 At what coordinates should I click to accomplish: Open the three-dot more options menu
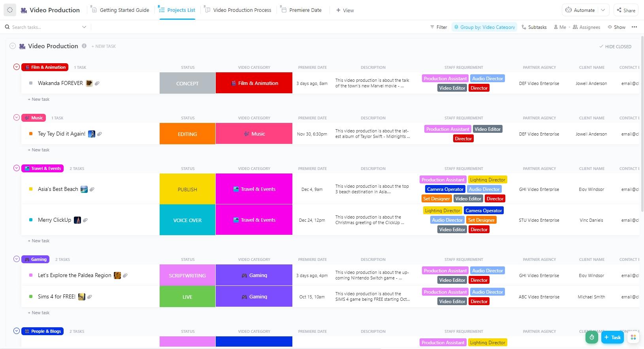[634, 27]
